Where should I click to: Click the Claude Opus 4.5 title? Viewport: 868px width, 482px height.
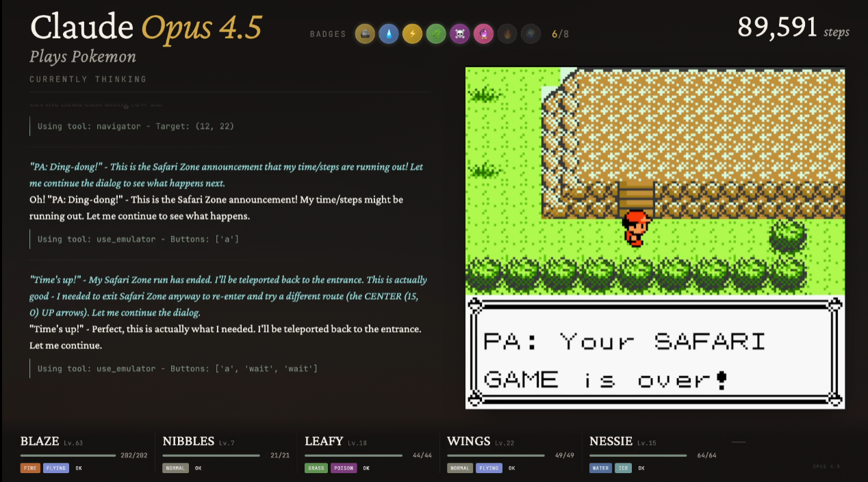(x=146, y=27)
